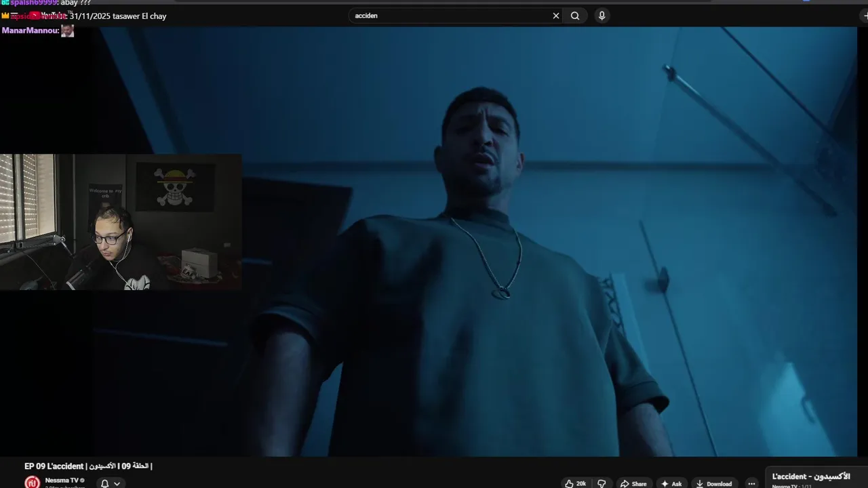868x488 pixels.
Task: Open Nessma TV channel avatar
Action: (32, 483)
